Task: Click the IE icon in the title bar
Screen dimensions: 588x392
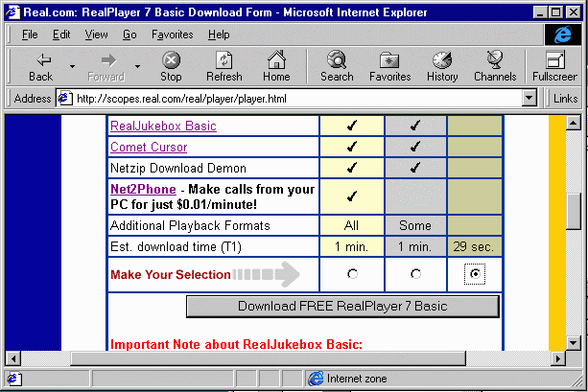Action: (x=12, y=12)
